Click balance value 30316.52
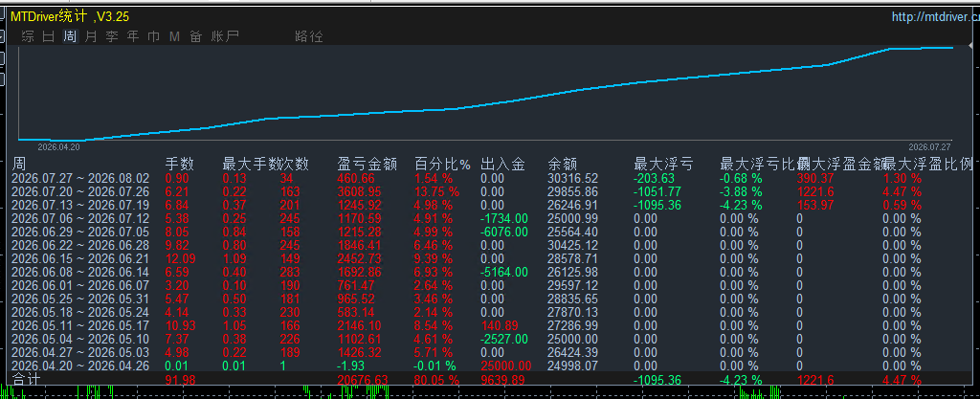Viewport: 980px width, 399px height. [x=573, y=178]
